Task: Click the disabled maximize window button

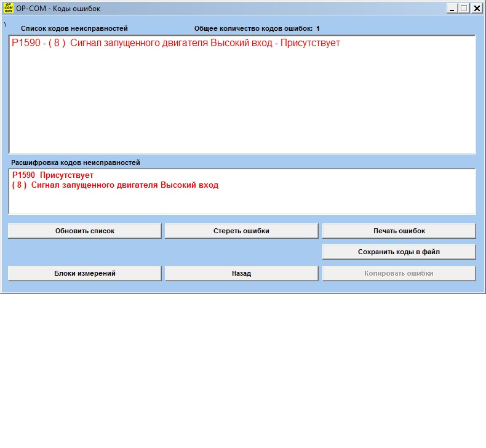Action: [x=464, y=9]
